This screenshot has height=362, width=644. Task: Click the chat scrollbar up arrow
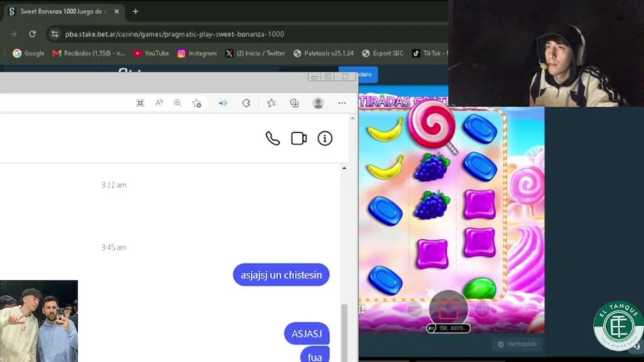(x=344, y=168)
